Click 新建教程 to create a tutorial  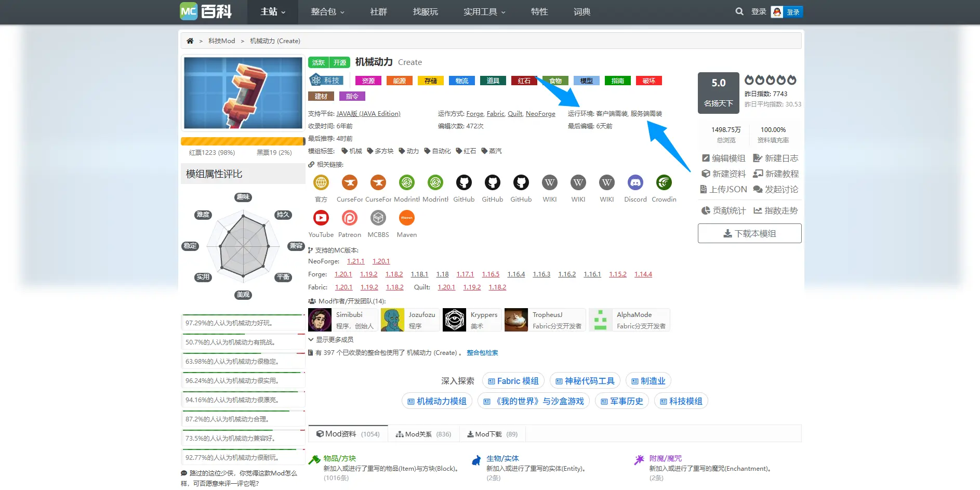[x=776, y=174]
